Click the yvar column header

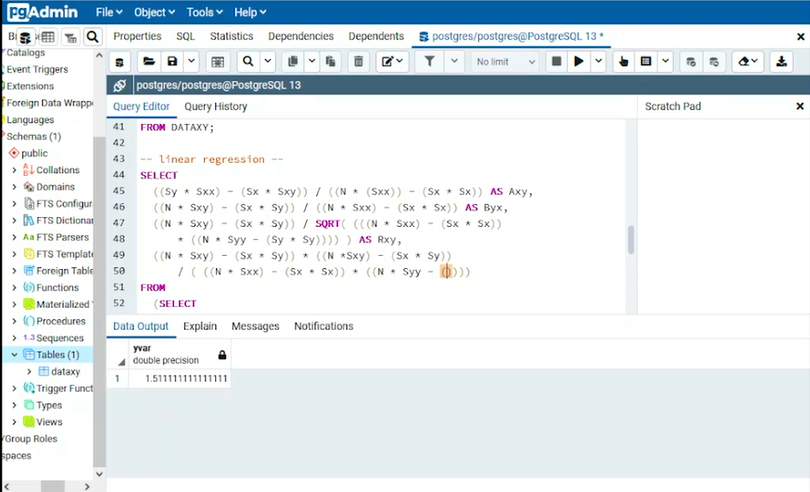pyautogui.click(x=179, y=354)
